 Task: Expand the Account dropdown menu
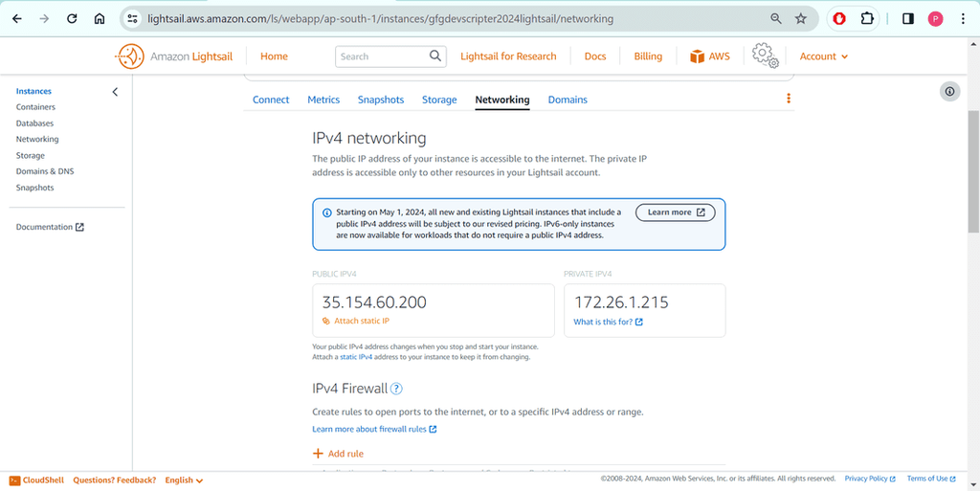[x=824, y=56]
